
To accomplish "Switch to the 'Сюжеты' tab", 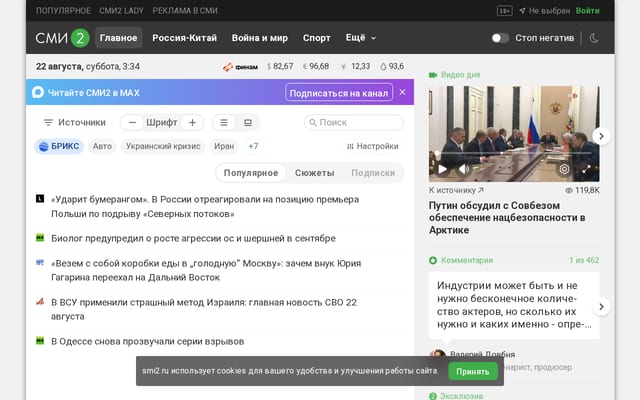I will click(x=314, y=173).
